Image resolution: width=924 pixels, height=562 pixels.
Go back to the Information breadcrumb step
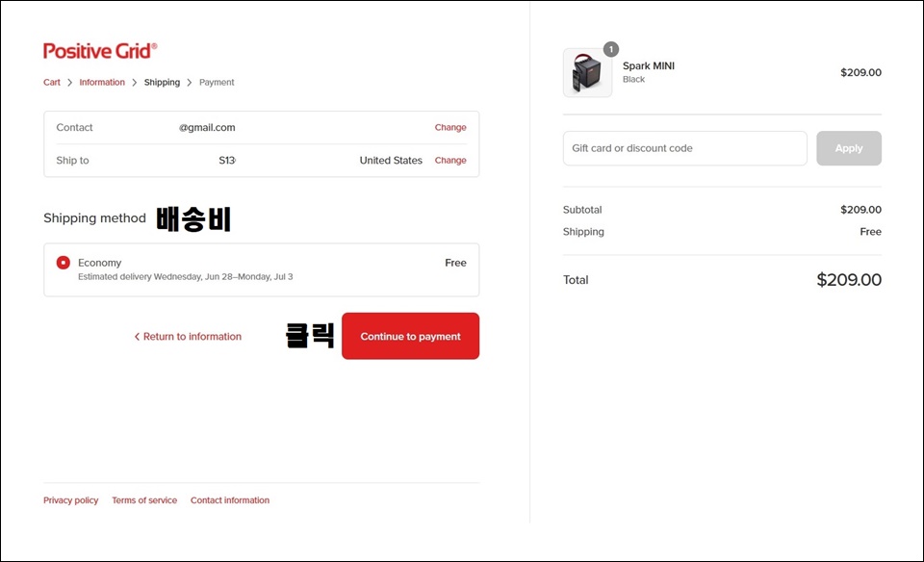click(x=102, y=83)
